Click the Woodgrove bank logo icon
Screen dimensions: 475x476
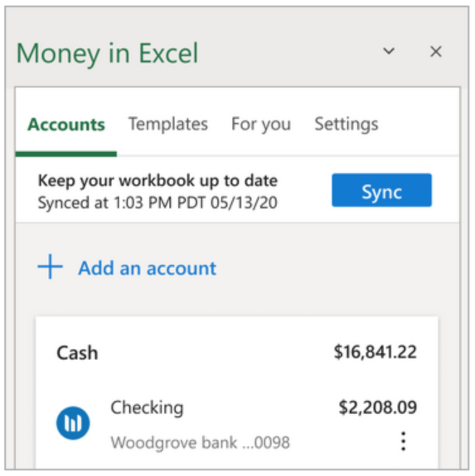click(73, 423)
